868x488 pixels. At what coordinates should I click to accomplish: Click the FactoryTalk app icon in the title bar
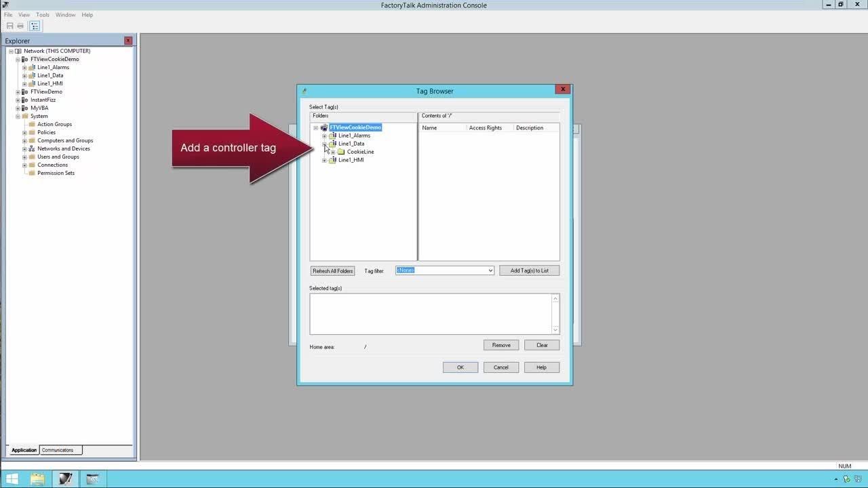[5, 5]
